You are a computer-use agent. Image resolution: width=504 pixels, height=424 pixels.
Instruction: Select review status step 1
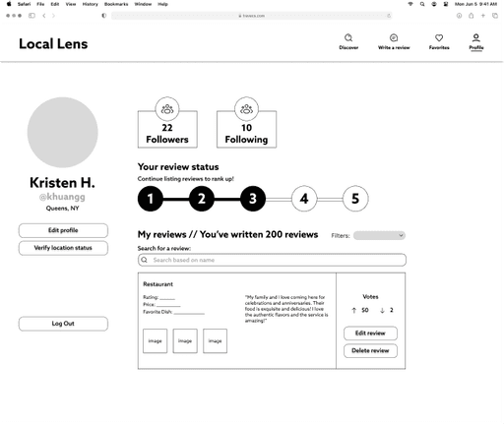(x=151, y=199)
